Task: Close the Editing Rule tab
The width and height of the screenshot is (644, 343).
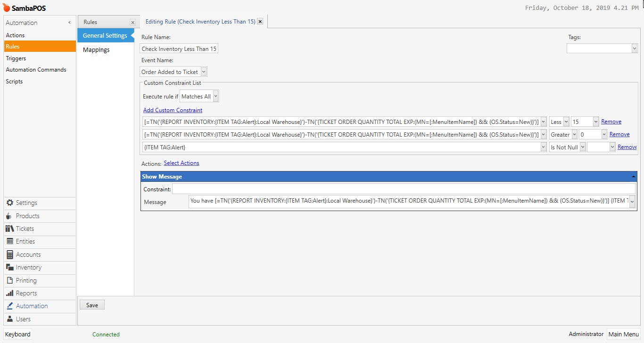Action: [260, 22]
